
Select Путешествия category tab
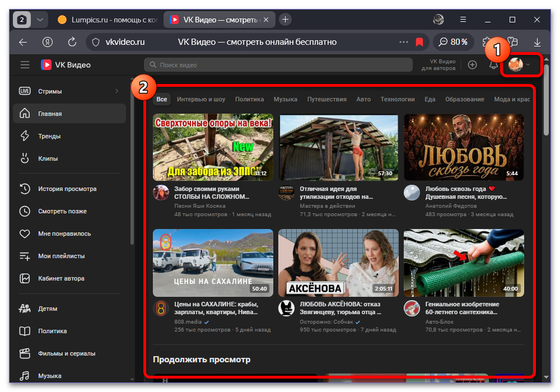click(327, 99)
